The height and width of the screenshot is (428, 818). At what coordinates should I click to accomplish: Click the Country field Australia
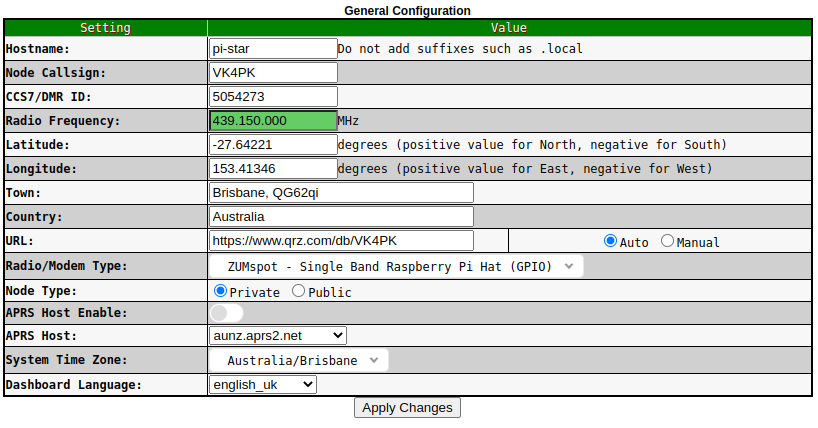341,216
